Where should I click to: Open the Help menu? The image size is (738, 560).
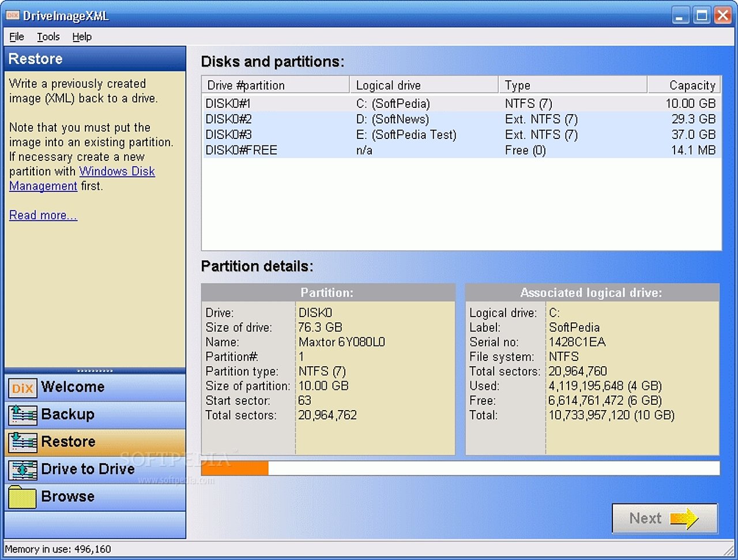(x=82, y=37)
